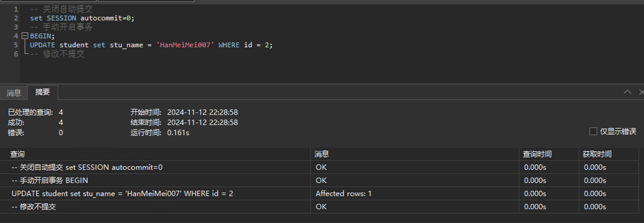Select the 修改不提交 result row
This screenshot has height=223, width=644.
click(x=34, y=207)
